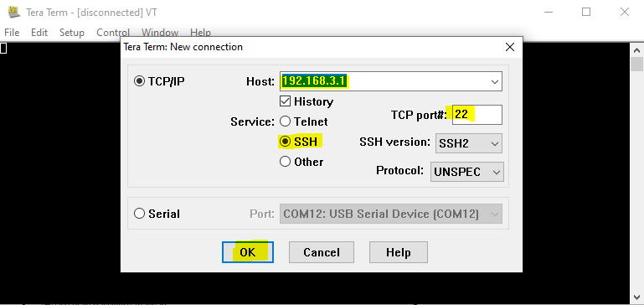Click the OK button
This screenshot has height=305, width=644.
click(248, 252)
